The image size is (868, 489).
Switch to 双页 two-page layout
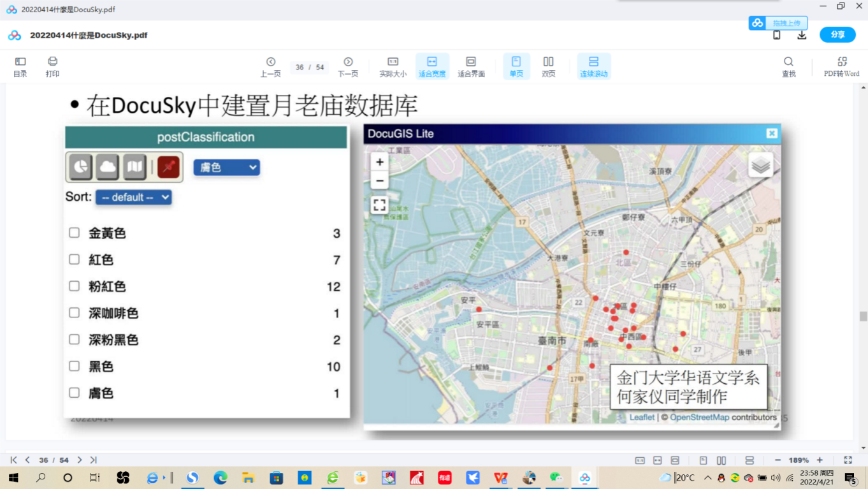click(x=548, y=66)
